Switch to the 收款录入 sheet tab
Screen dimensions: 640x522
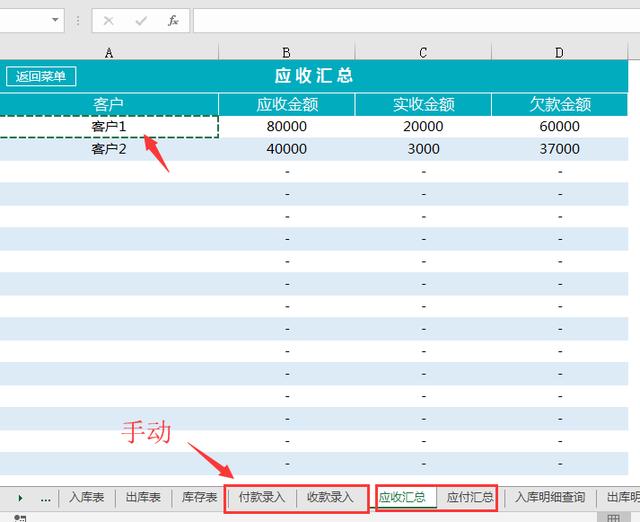330,497
